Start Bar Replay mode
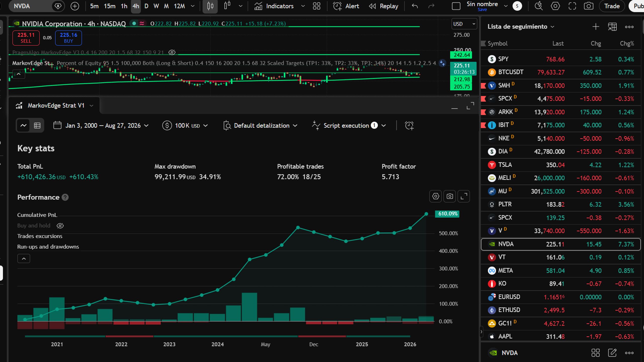Screen dimensions: 644x362 (384, 6)
